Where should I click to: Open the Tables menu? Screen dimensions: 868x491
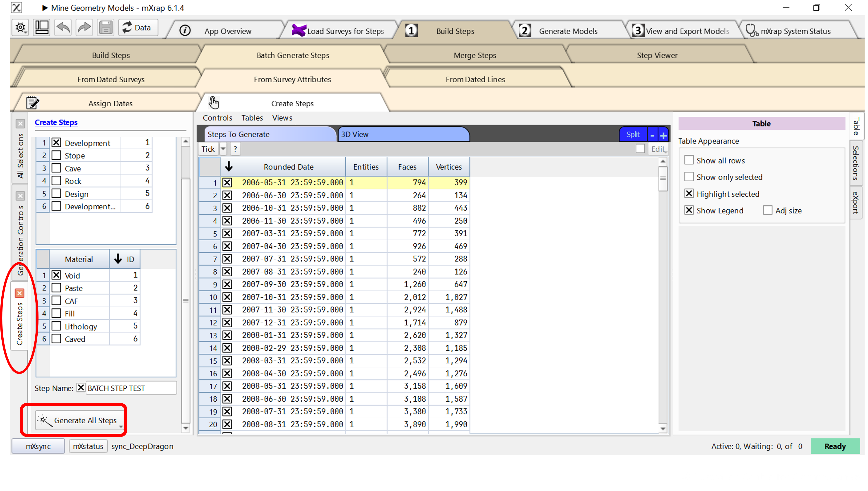252,118
